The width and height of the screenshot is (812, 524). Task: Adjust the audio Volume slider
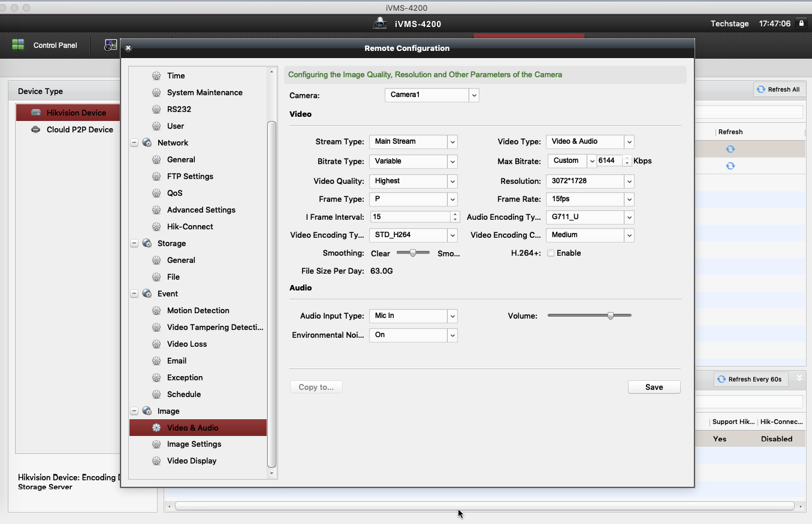[610, 316]
